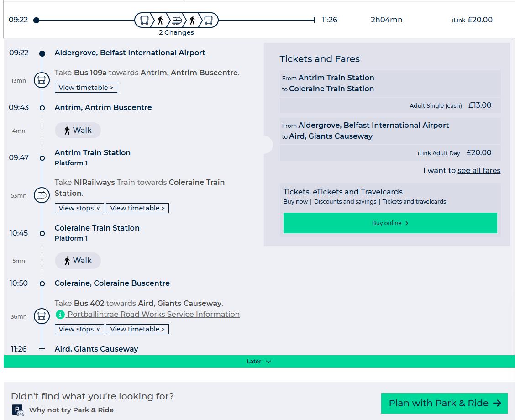Open Portballintrae Road Works Service Information link
Image resolution: width=515 pixels, height=420 pixels.
click(153, 314)
